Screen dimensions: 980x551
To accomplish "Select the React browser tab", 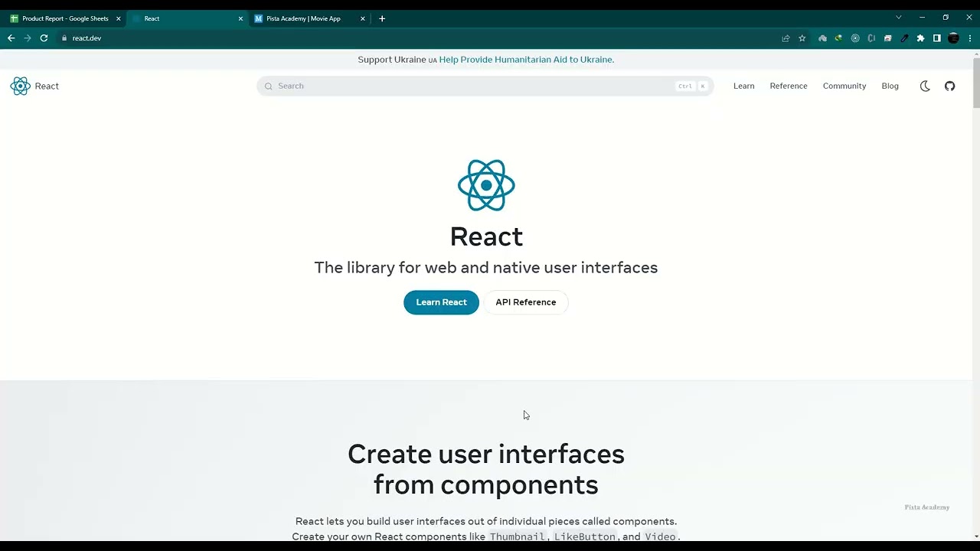I will pyautogui.click(x=187, y=18).
